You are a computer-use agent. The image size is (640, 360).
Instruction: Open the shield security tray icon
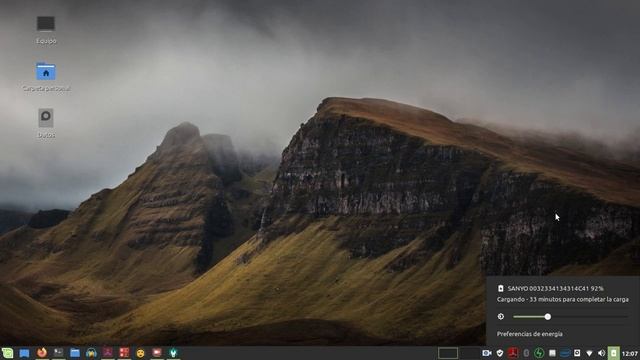coord(500,353)
